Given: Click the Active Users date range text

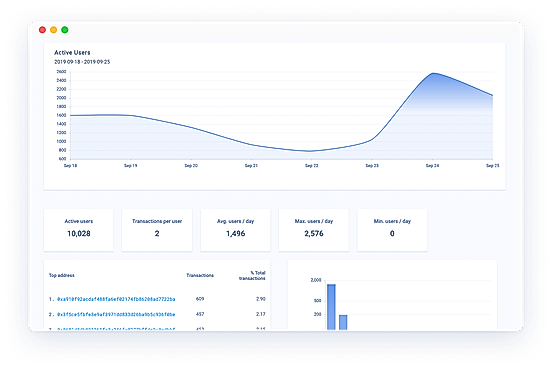Looking at the screenshot, I should 82,62.
